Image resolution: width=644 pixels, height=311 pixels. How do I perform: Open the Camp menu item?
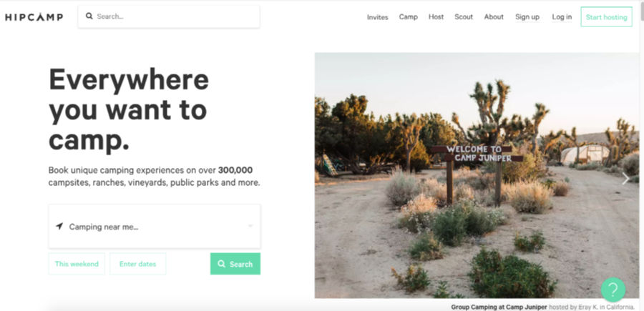click(x=409, y=17)
